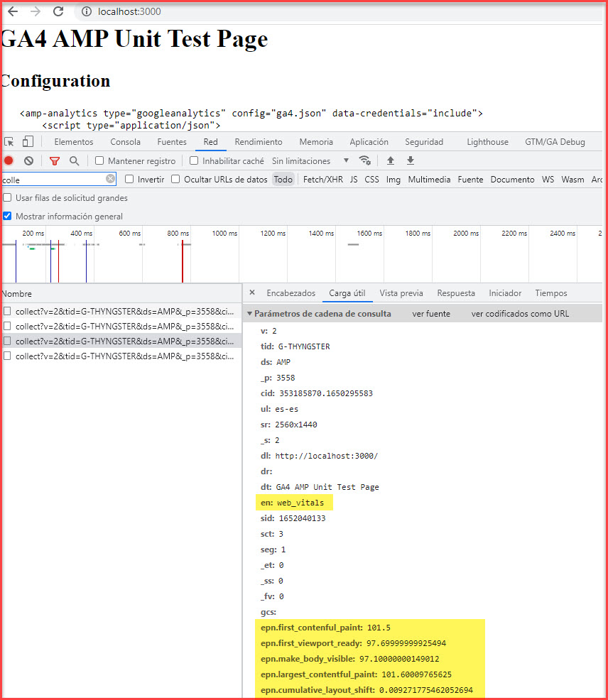The width and height of the screenshot is (608, 700).
Task: Click the inspect element picker icon
Action: 9,142
